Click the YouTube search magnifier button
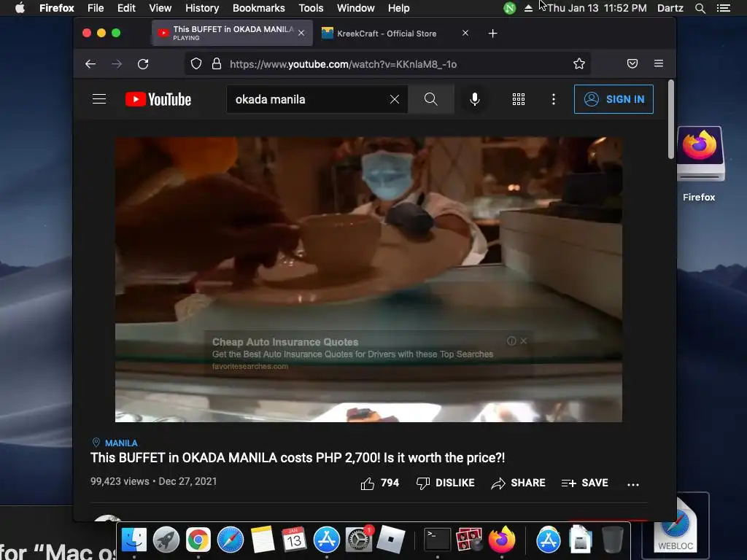747x560 pixels. pos(430,99)
